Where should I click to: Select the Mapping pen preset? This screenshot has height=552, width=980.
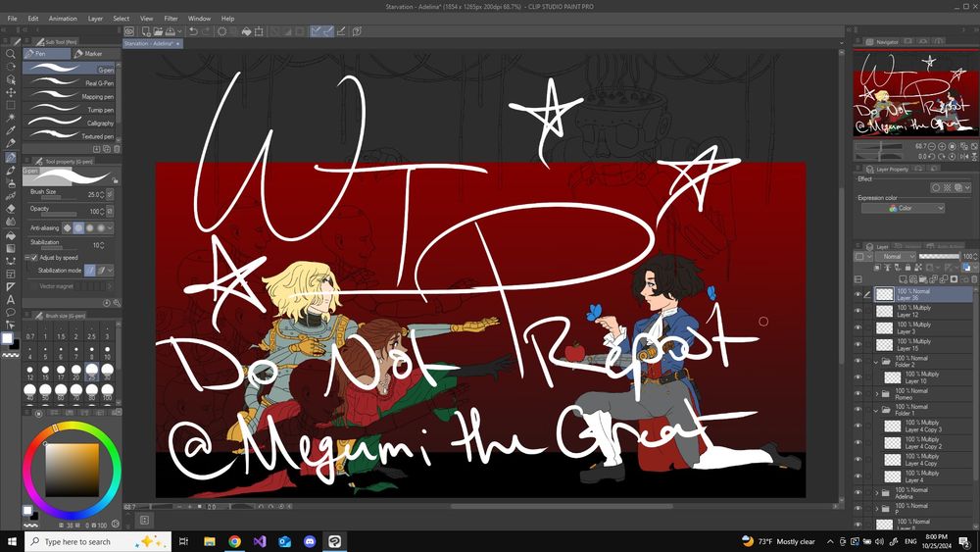coord(69,97)
